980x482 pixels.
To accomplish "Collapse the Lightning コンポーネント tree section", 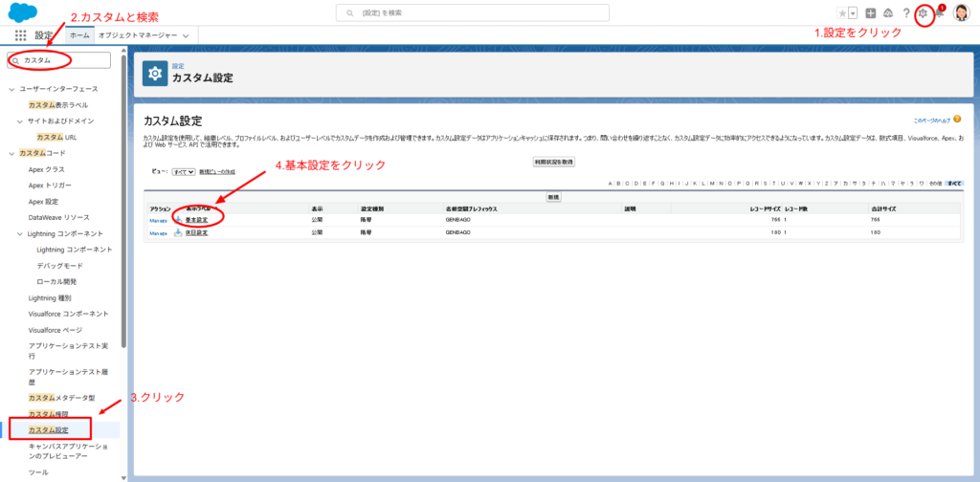I will coord(21,235).
